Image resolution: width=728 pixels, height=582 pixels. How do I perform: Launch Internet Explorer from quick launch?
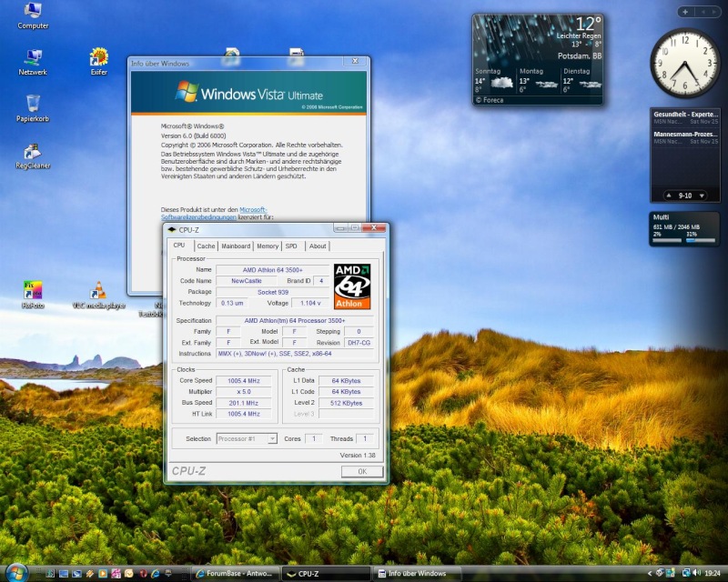point(155,574)
